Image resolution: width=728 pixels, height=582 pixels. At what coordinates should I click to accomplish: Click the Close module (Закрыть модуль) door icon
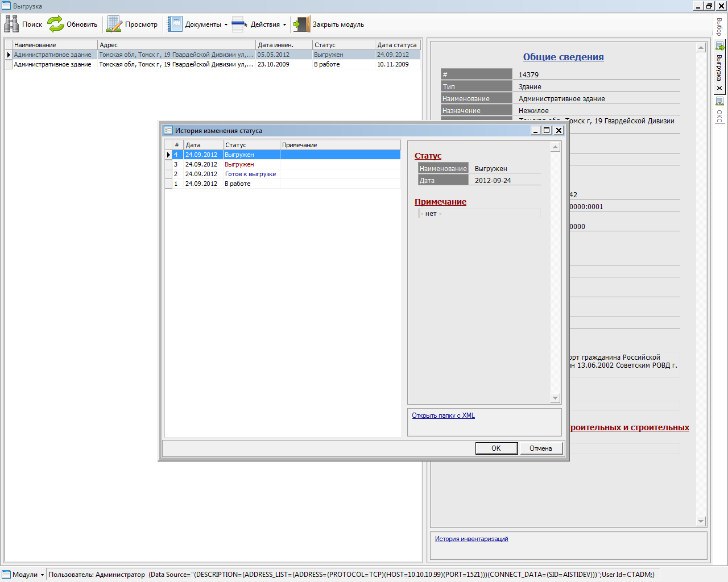coord(301,24)
